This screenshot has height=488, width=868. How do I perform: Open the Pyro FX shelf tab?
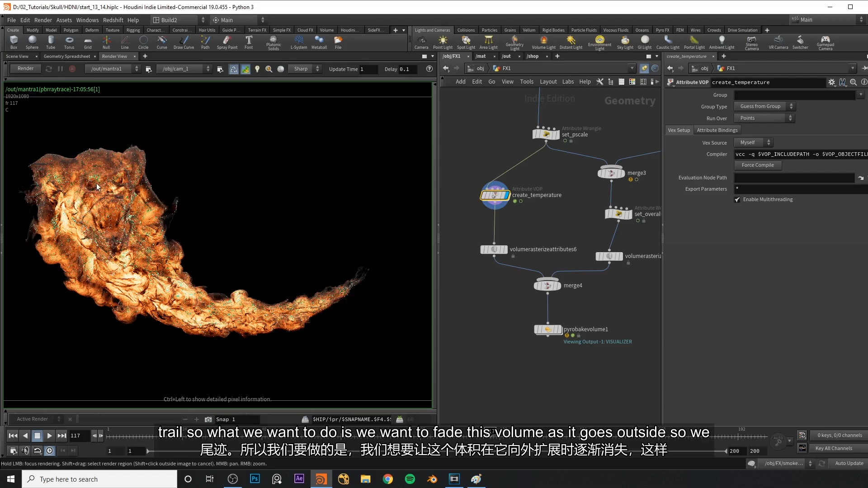pos(662,30)
